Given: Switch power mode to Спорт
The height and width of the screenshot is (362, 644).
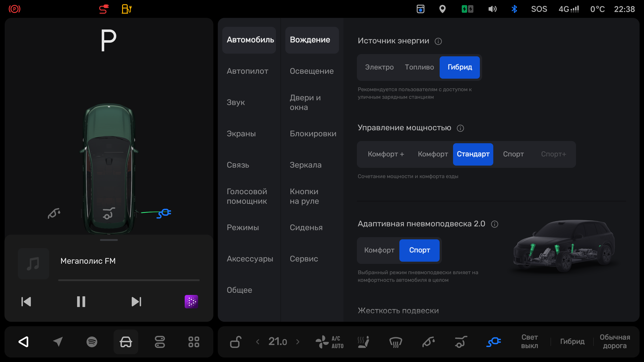Looking at the screenshot, I should click(x=513, y=154).
